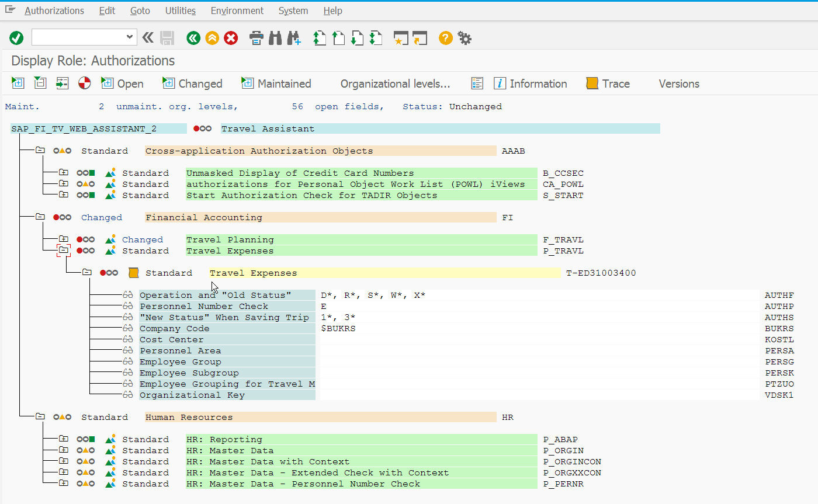This screenshot has height=504, width=818.
Task: Click the $BUKRS Company Code value
Action: (338, 328)
